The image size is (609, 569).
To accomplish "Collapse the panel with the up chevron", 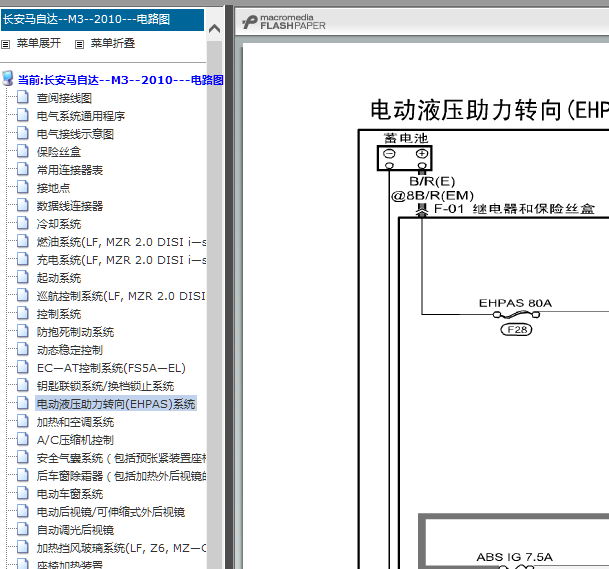I will click(214, 29).
